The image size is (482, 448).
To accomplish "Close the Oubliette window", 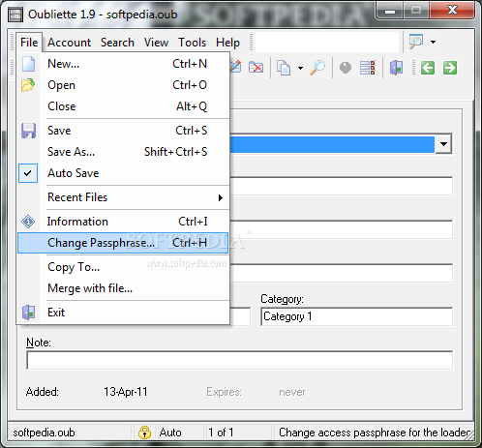I will point(452,11).
